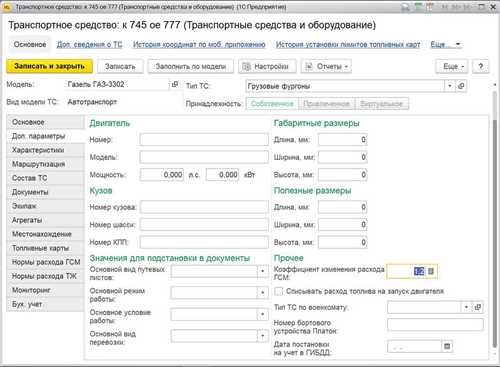The image size is (500, 367).
Task: Click the Вид модели ТС value Автотранспорт
Action: click(x=92, y=102)
